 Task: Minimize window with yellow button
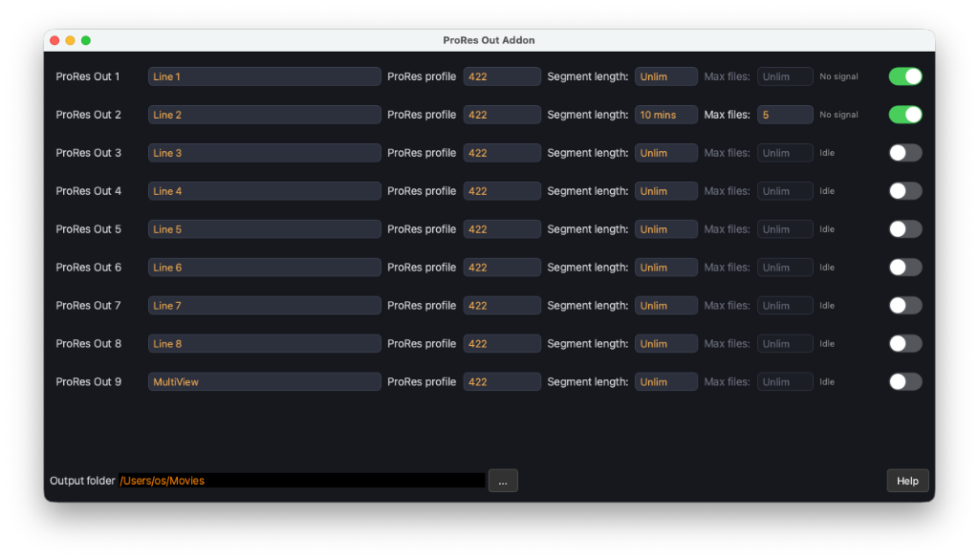[x=71, y=40]
